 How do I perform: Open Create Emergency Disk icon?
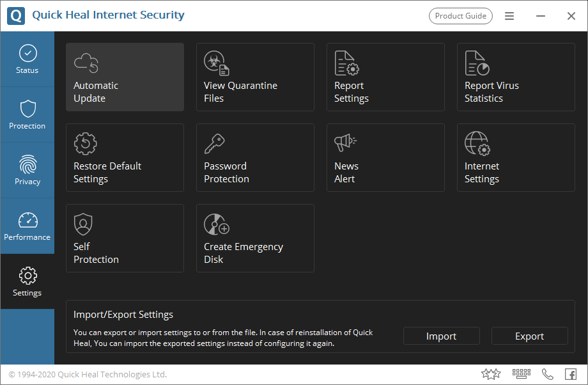(216, 224)
